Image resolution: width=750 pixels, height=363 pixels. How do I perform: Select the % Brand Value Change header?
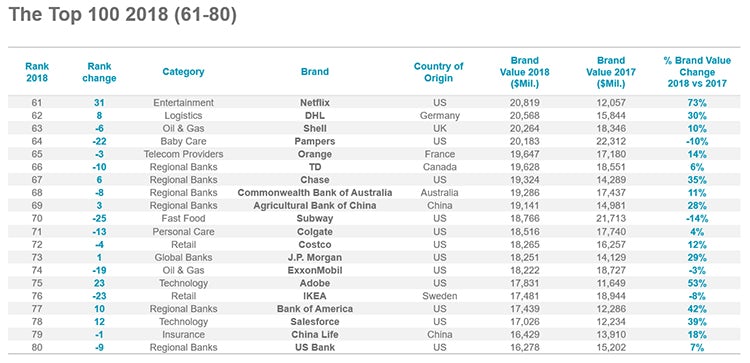pos(697,72)
